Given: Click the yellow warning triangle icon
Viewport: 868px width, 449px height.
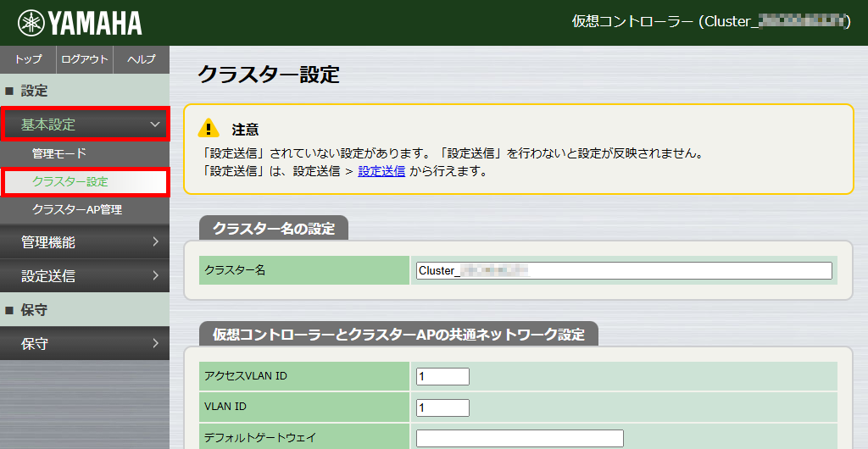Looking at the screenshot, I should tap(209, 129).
